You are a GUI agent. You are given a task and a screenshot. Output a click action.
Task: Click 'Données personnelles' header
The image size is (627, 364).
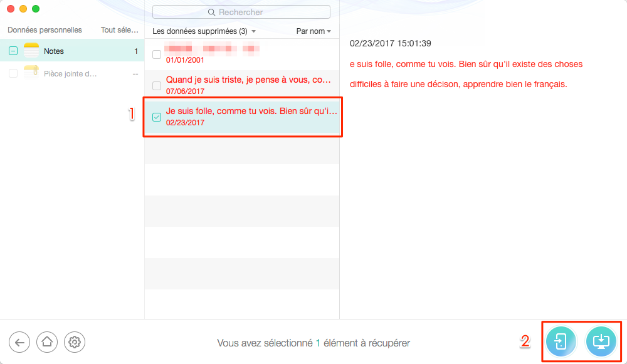click(45, 30)
